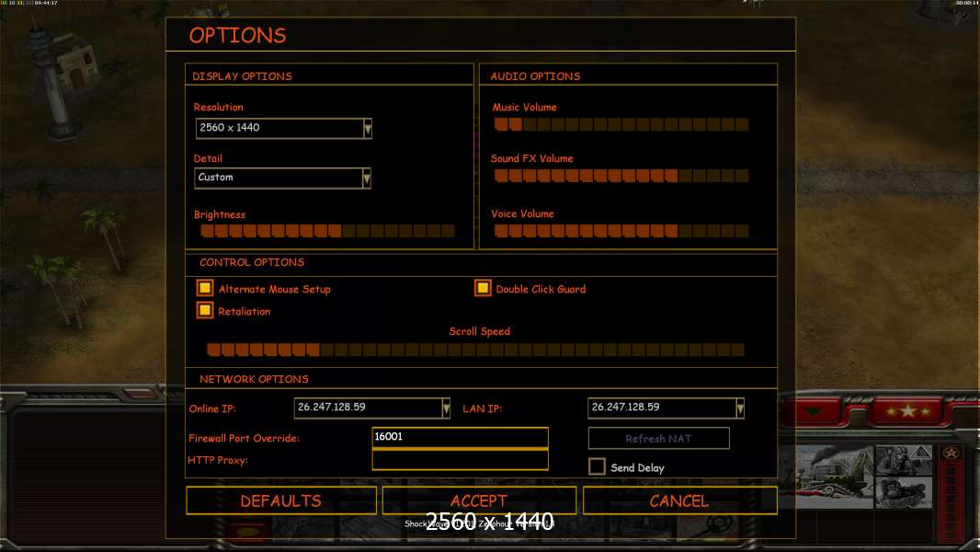Viewport: 980px width, 552px height.
Task: Click the unit portrait with the triangle badge
Action: (904, 461)
